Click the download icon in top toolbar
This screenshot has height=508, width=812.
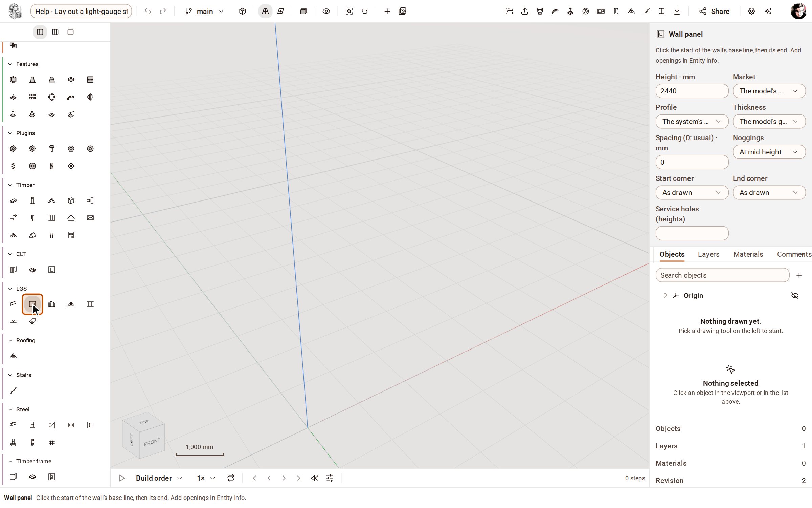[677, 11]
